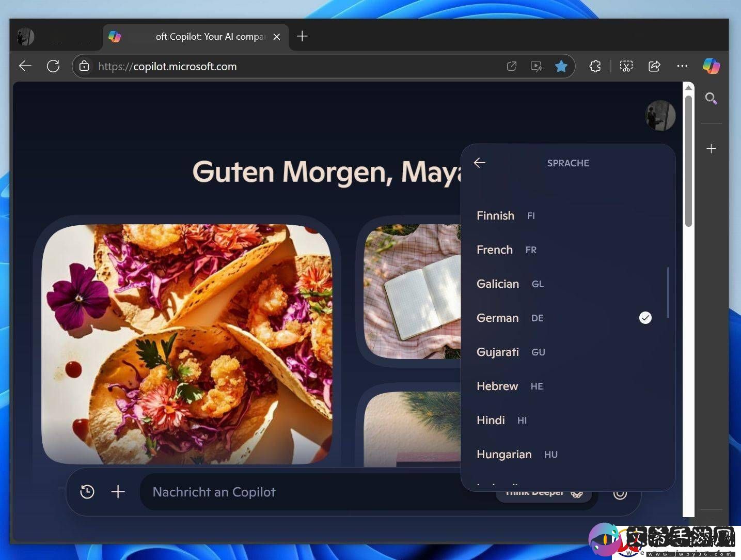The height and width of the screenshot is (560, 741).
Task: Click the SPRACHE panel heading
Action: pyautogui.click(x=568, y=163)
